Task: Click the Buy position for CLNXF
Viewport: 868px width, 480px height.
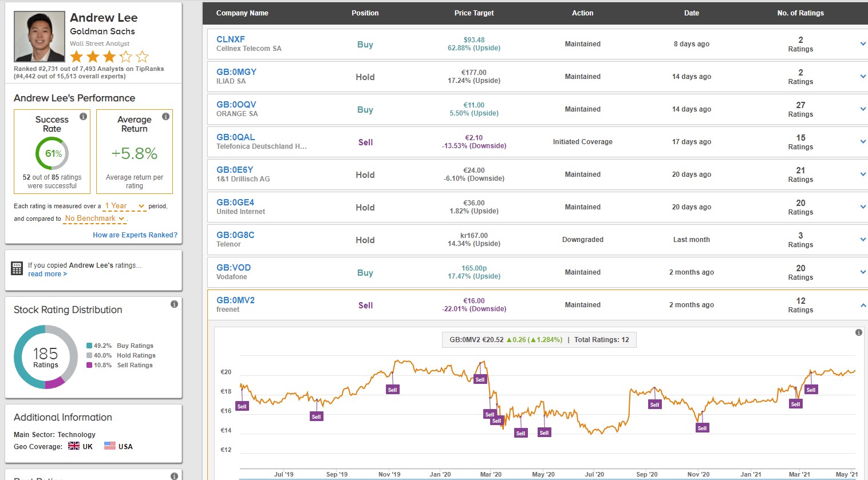Action: 365,45
